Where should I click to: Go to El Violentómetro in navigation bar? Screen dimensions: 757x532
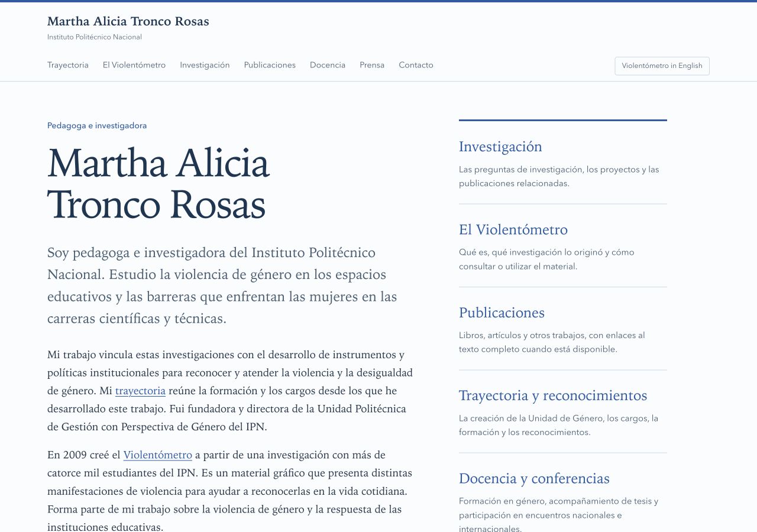tap(134, 65)
